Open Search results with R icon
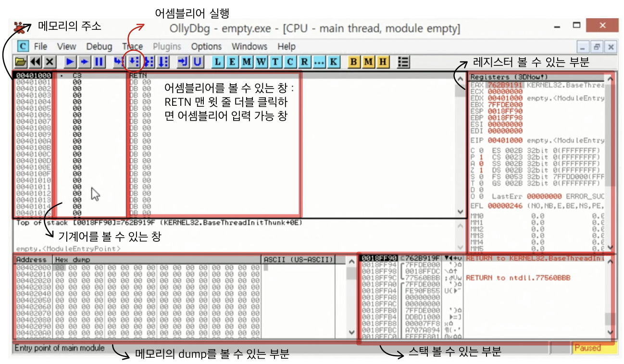The width and height of the screenshot is (624, 364). (304, 62)
